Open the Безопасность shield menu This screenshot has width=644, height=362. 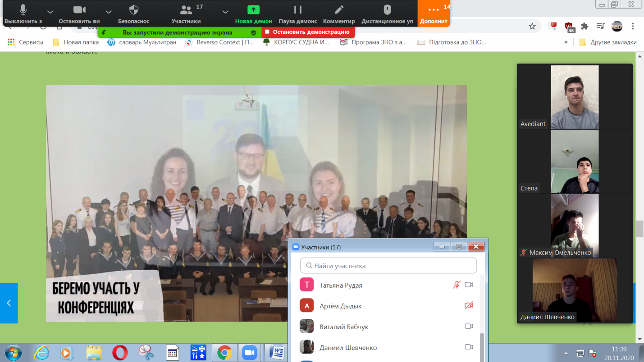(134, 14)
